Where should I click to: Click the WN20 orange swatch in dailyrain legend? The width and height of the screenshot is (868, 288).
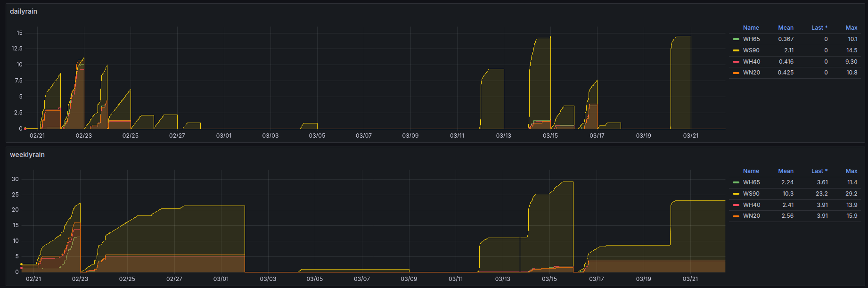point(736,73)
